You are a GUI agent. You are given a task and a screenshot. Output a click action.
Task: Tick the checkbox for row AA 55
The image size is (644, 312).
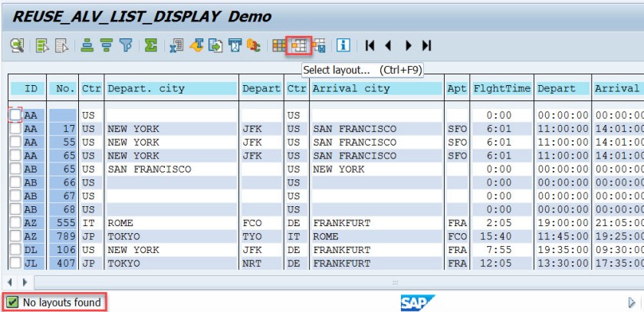pyautogui.click(x=15, y=143)
